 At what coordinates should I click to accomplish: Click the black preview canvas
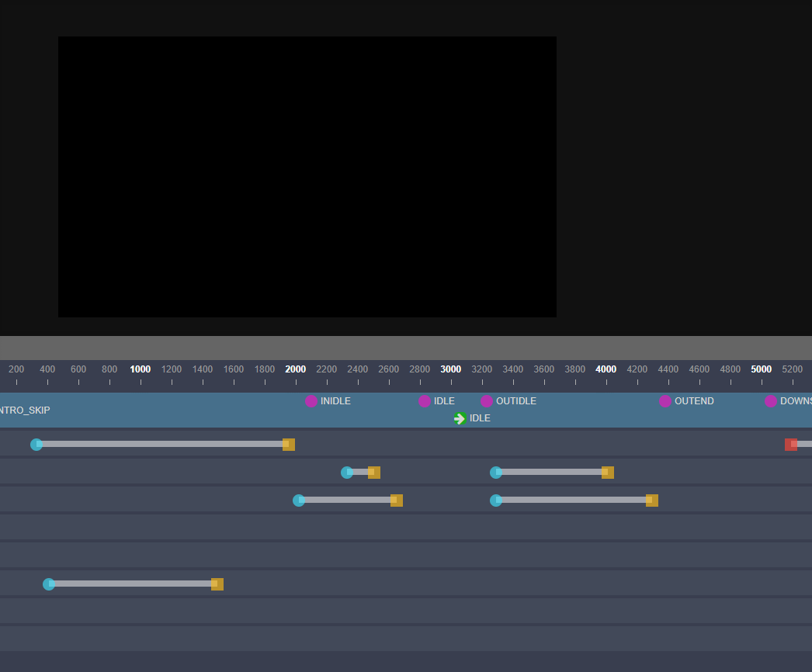[x=307, y=177]
